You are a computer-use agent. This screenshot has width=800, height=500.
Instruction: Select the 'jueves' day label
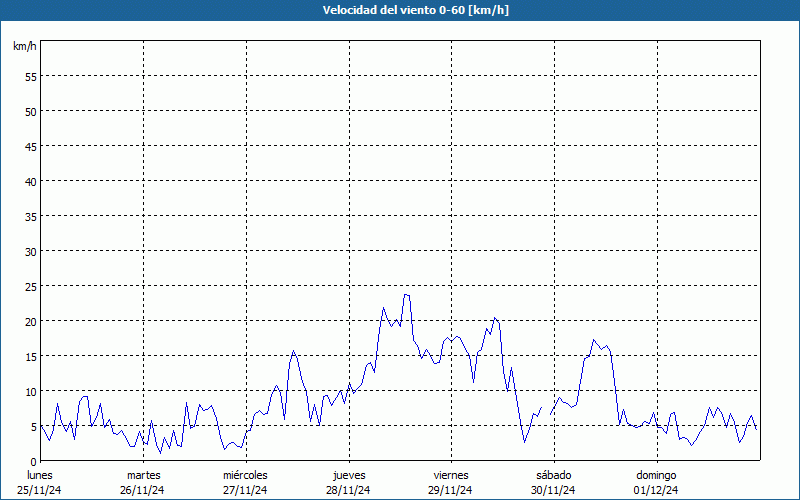(349, 475)
